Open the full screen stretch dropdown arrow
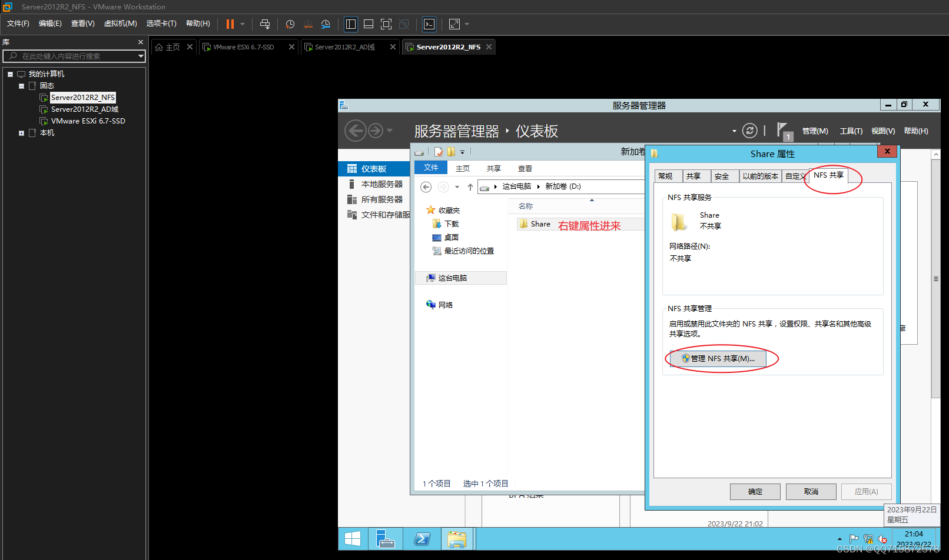Viewport: 949px width, 560px height. (466, 24)
